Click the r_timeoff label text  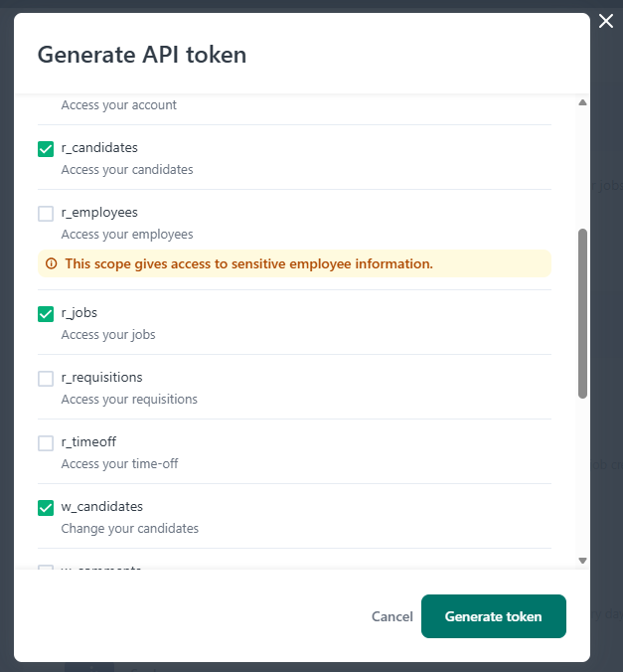[89, 442]
